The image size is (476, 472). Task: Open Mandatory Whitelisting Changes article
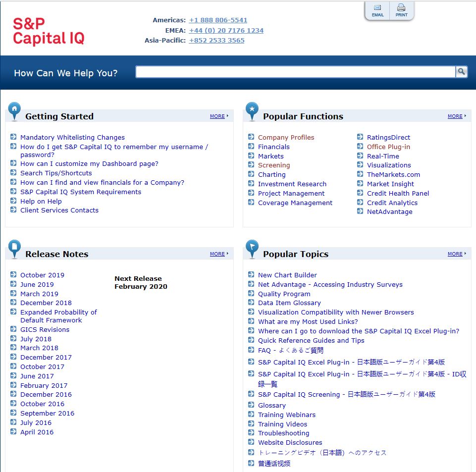(x=72, y=138)
